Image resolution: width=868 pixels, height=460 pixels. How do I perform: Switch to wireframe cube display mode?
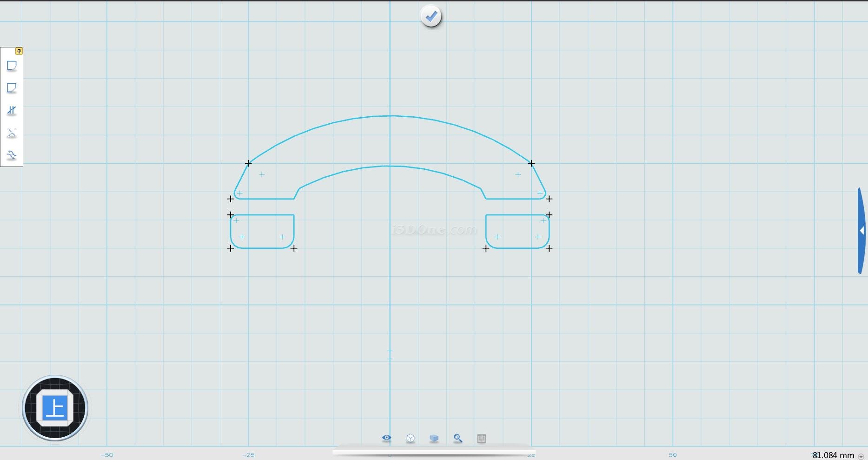[410, 438]
